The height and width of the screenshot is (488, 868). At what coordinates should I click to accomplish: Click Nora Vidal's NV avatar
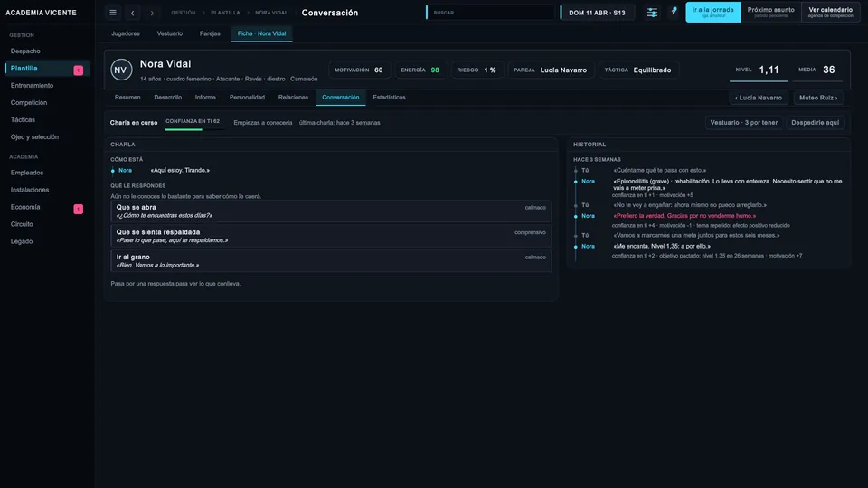pyautogui.click(x=121, y=70)
